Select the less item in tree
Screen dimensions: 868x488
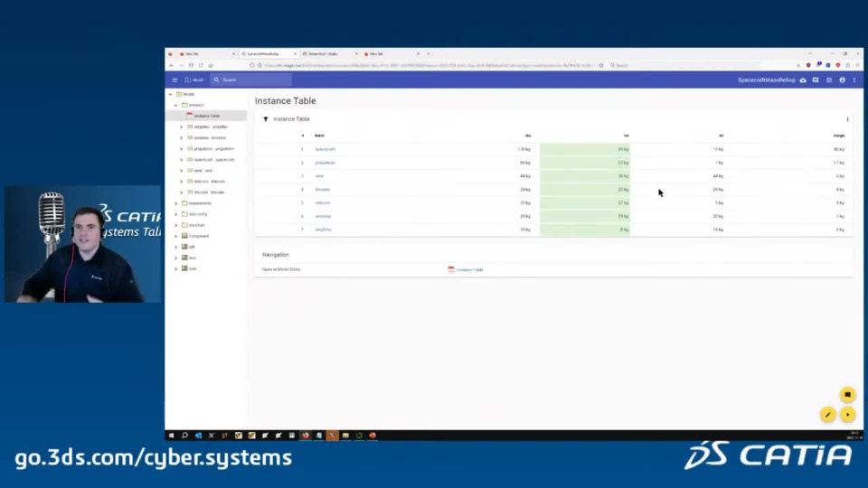tap(192, 258)
